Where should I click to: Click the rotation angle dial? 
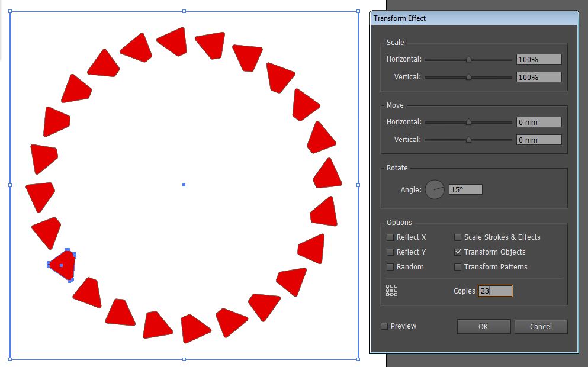[435, 189]
